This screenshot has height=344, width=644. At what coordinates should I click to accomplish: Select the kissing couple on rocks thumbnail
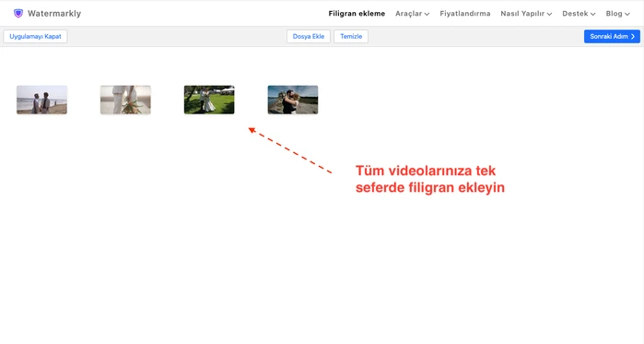[x=293, y=100]
